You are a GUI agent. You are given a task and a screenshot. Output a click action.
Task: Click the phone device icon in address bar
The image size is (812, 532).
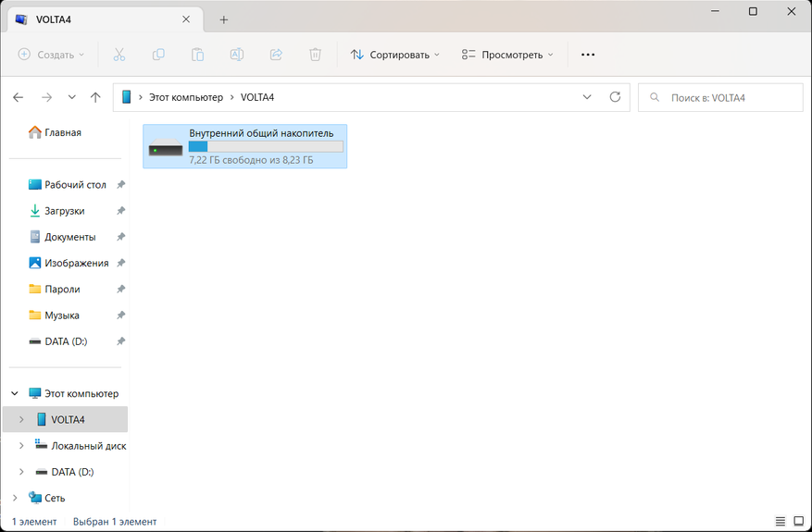click(x=126, y=97)
